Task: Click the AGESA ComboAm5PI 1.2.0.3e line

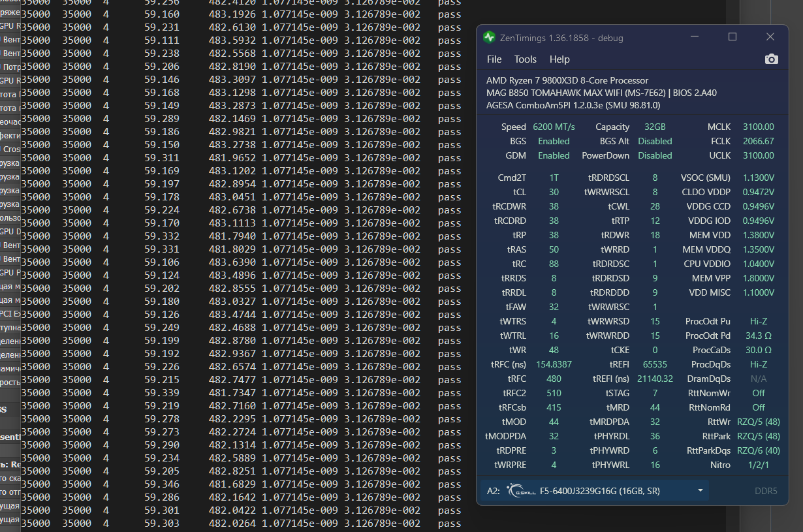Action: click(573, 105)
